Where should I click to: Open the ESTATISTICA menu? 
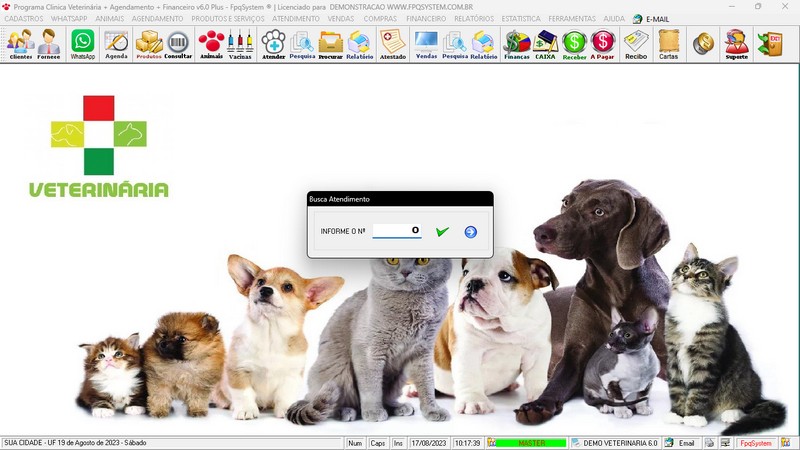(521, 19)
